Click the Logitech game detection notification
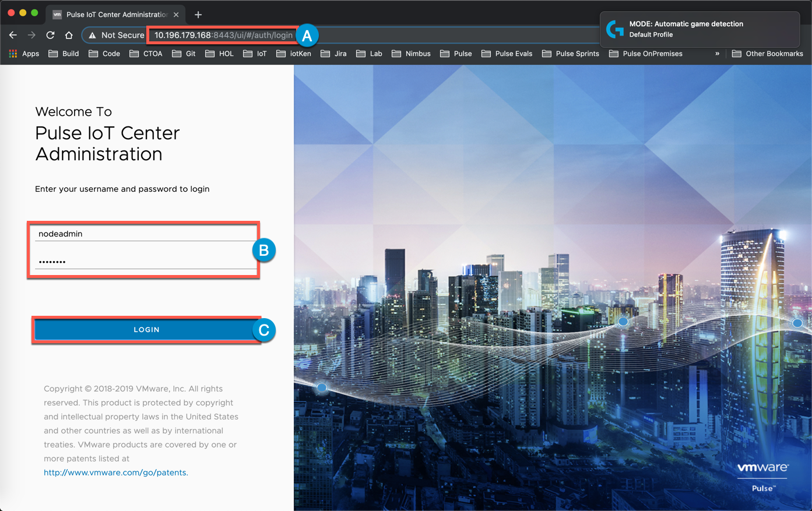The height and width of the screenshot is (511, 812). click(x=699, y=29)
